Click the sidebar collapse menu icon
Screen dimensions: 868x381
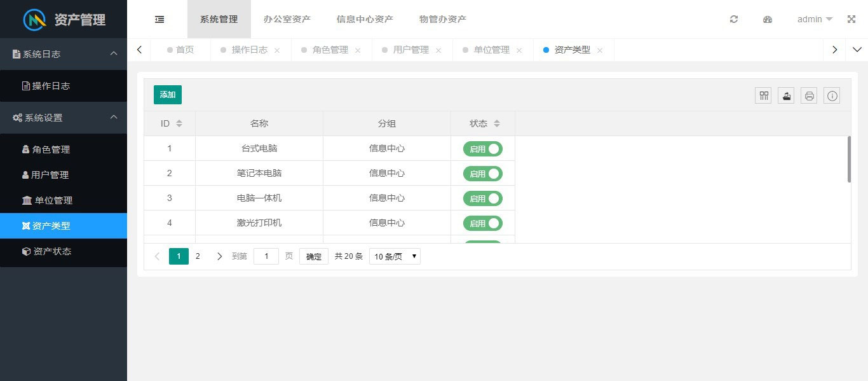point(159,19)
